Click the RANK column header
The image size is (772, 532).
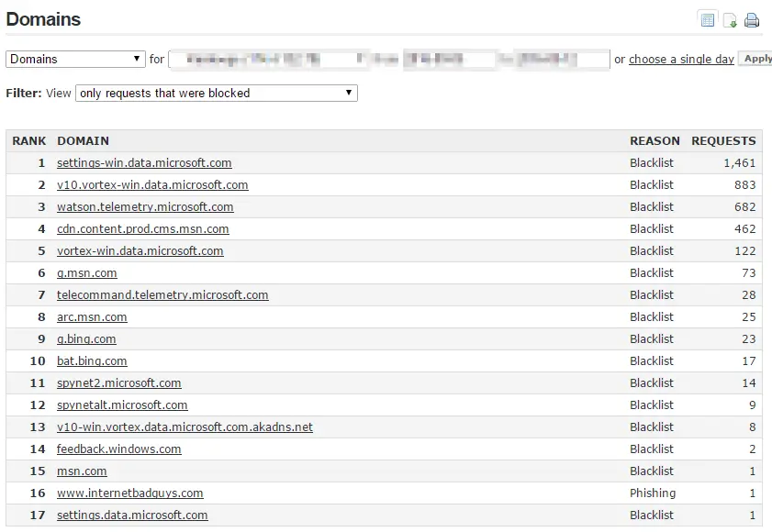point(29,141)
